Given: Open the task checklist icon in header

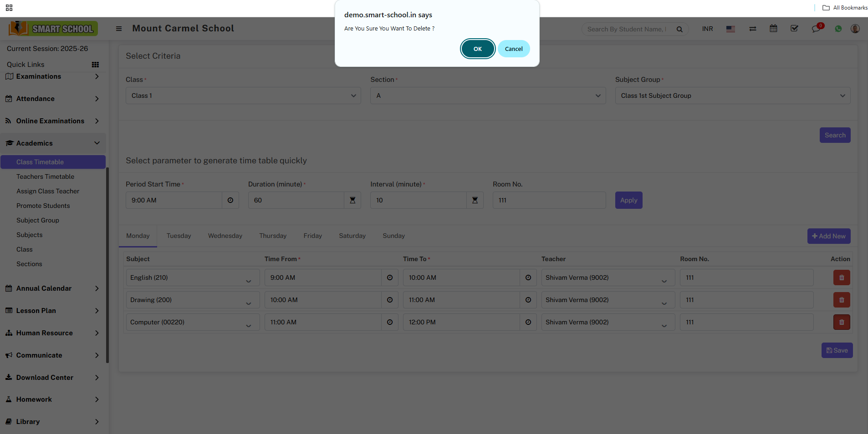Looking at the screenshot, I should click(794, 29).
